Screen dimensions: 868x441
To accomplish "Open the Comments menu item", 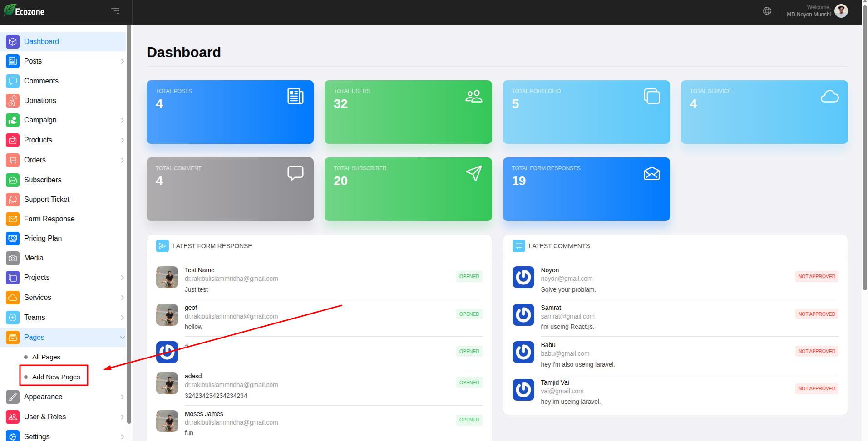I will pyautogui.click(x=41, y=81).
